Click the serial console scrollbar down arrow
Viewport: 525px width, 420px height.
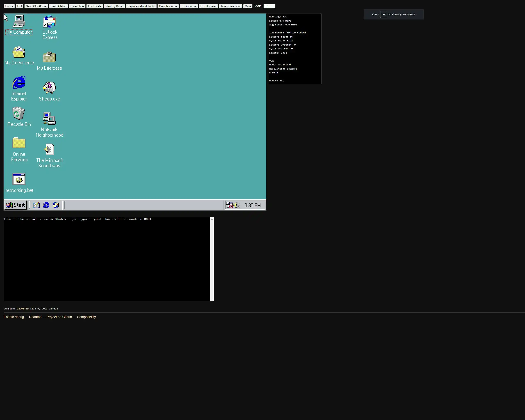point(212,299)
